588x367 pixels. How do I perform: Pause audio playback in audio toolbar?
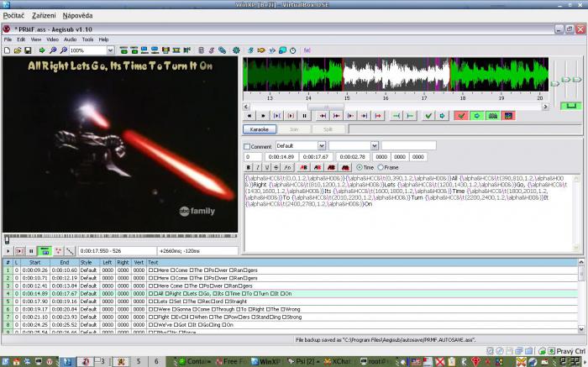304,116
